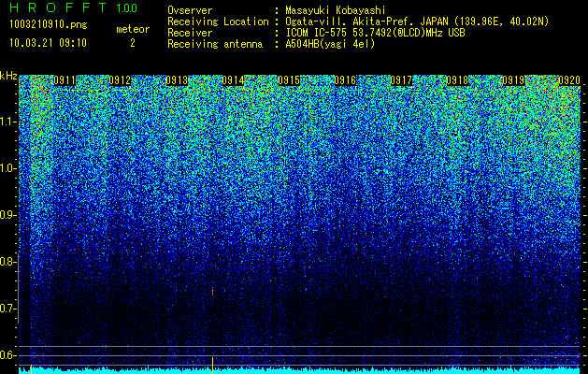Screen dimensions: 588x374
Task: Click the version number 1.0.0
Action: 126,8
